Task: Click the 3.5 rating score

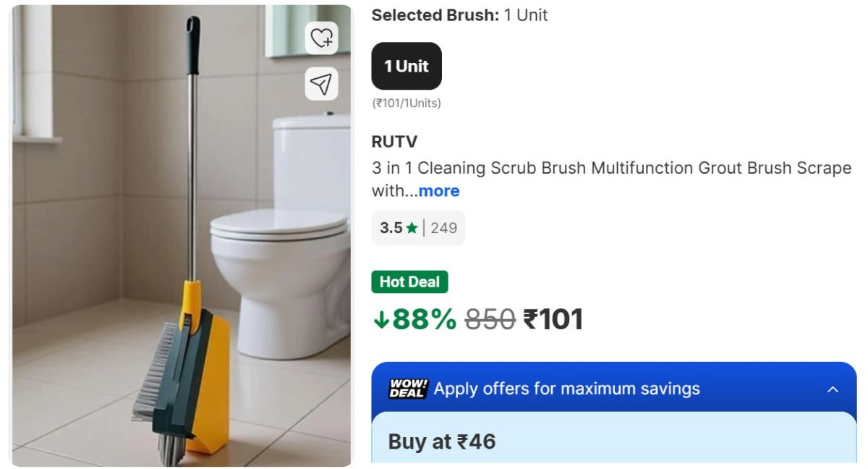Action: [x=391, y=228]
